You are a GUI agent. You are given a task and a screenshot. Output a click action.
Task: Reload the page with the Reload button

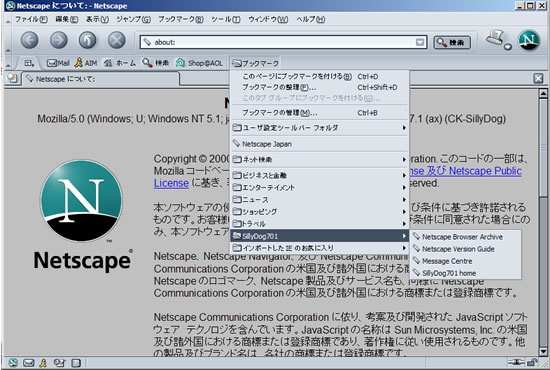(x=87, y=40)
